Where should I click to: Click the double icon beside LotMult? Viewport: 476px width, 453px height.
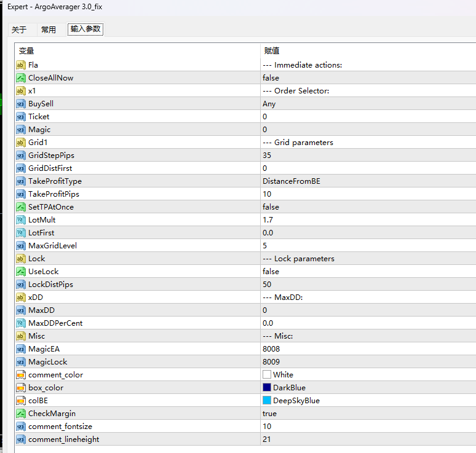pos(21,219)
